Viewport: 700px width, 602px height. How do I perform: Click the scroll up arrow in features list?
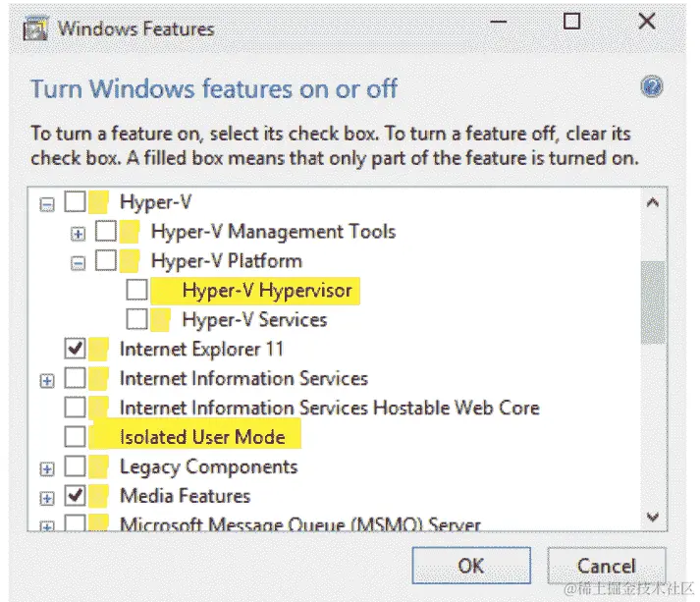coord(653,203)
